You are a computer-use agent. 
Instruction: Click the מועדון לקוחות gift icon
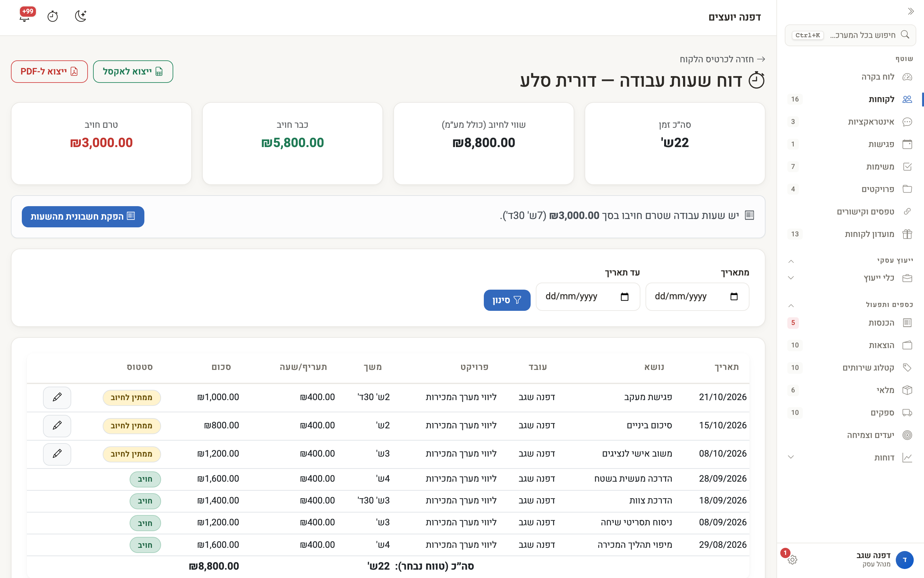(907, 234)
